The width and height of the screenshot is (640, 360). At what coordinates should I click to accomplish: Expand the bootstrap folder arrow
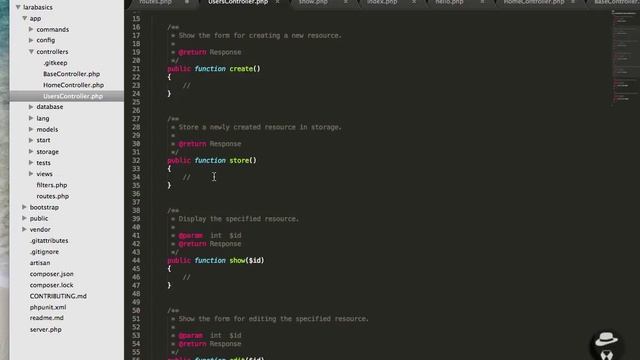24,207
